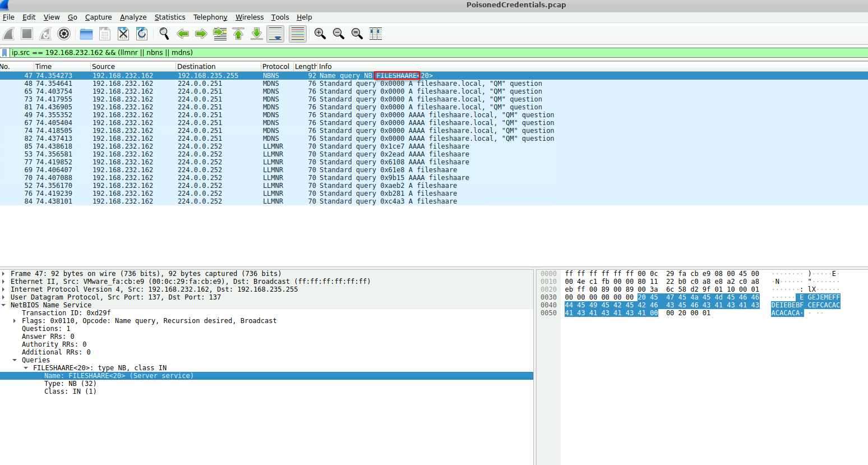Click the open capture file folder icon

click(86, 34)
